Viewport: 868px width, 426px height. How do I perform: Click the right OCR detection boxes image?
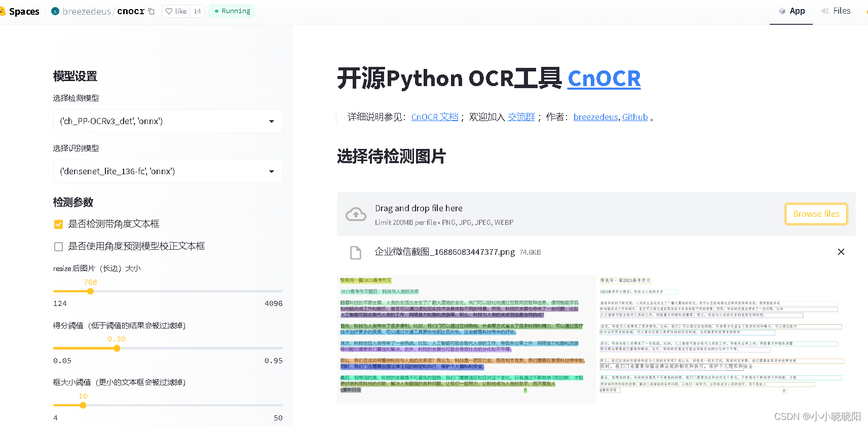[x=726, y=339]
